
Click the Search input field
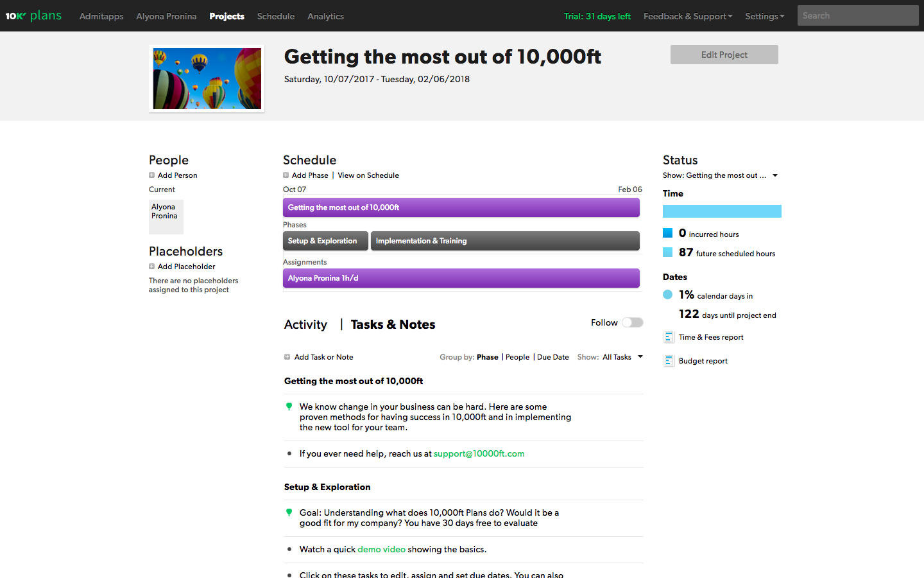coord(858,15)
